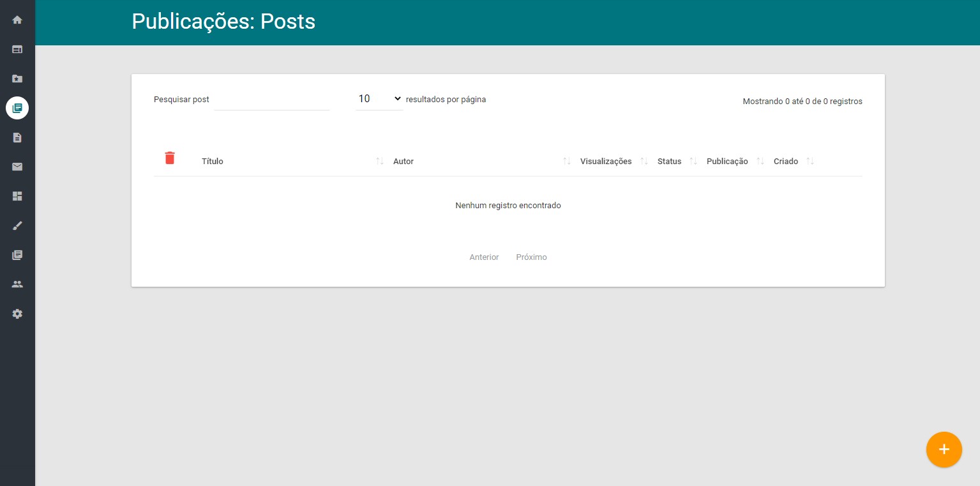Open the results per page dropdown showing 10
Screen dimensions: 980x486
pyautogui.click(x=379, y=99)
